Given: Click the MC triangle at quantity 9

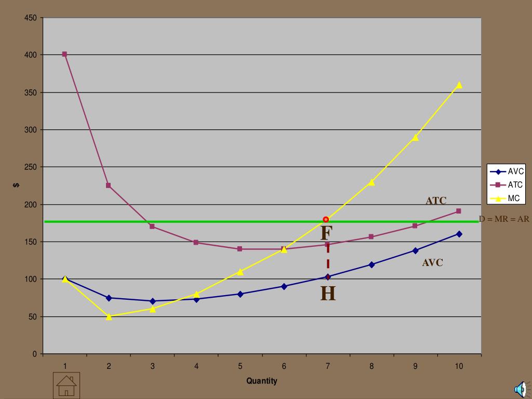Looking at the screenshot, I should pyautogui.click(x=415, y=137).
